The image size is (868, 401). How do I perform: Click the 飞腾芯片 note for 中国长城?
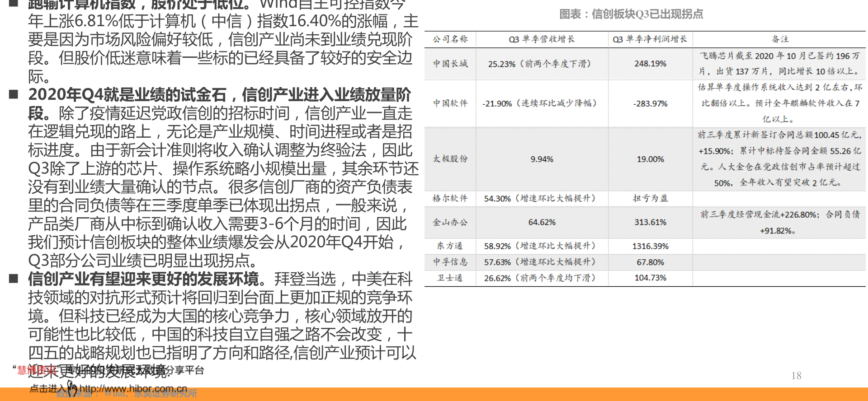(779, 64)
